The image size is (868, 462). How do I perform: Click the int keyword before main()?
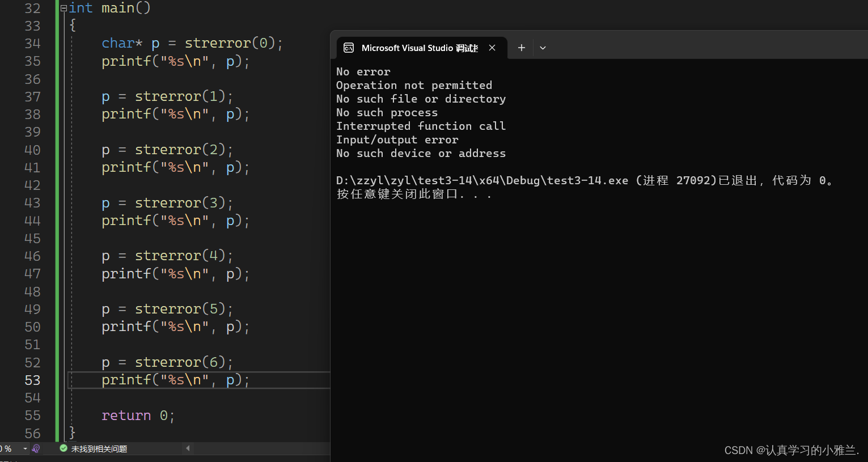click(81, 9)
